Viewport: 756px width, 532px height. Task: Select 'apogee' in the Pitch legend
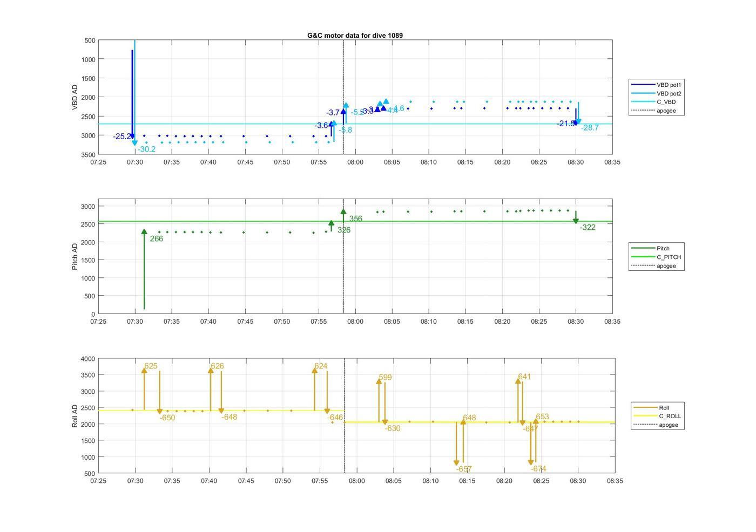666,265
